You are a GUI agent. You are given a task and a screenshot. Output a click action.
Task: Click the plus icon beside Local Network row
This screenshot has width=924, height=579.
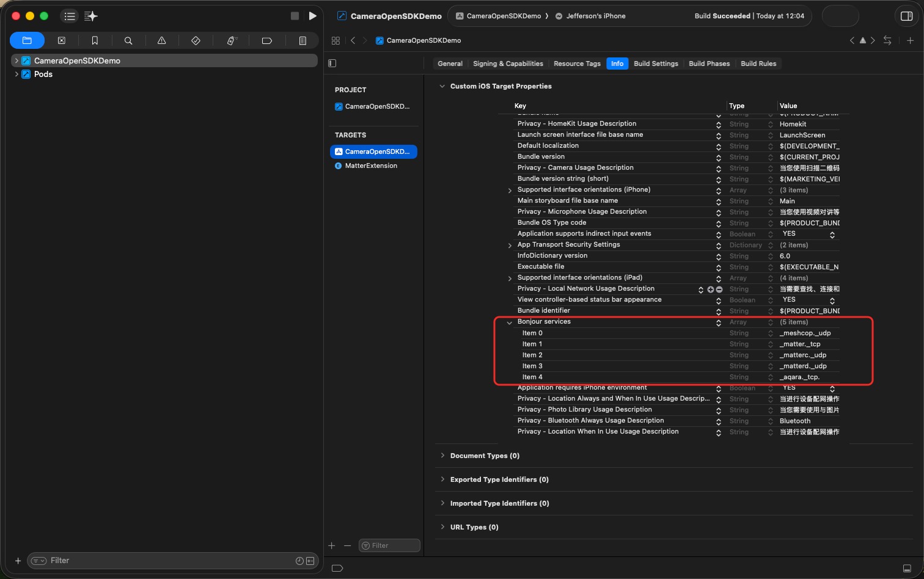click(711, 289)
